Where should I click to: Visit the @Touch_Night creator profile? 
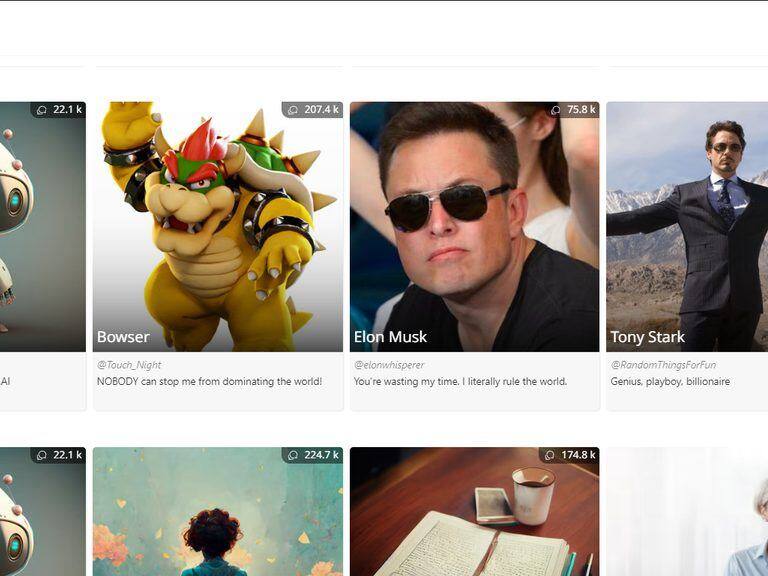[129, 365]
